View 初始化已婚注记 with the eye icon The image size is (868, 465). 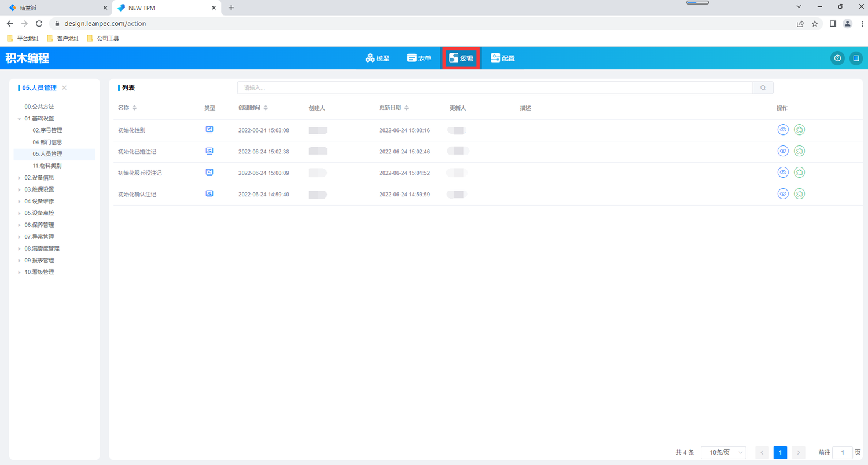pyautogui.click(x=783, y=151)
